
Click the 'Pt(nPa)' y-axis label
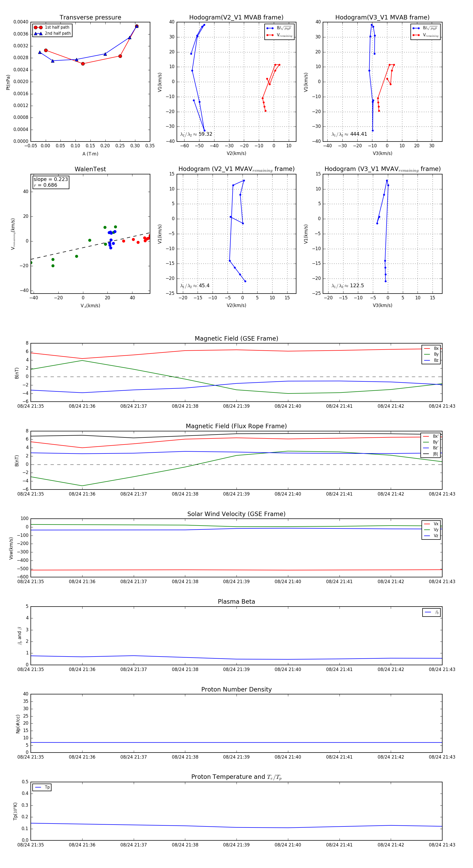pos(8,82)
